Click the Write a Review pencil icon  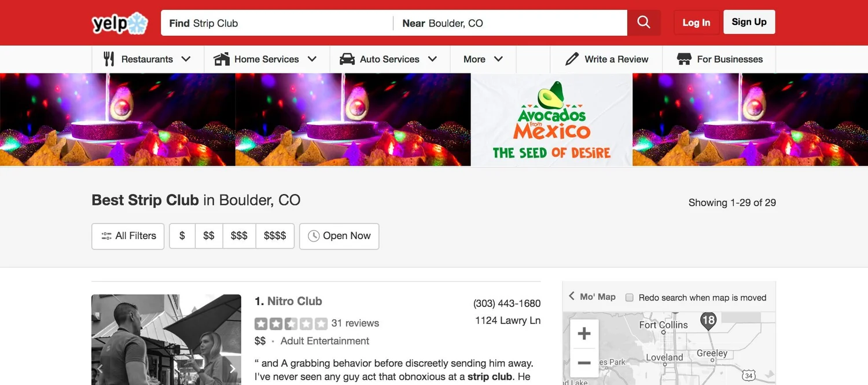572,59
